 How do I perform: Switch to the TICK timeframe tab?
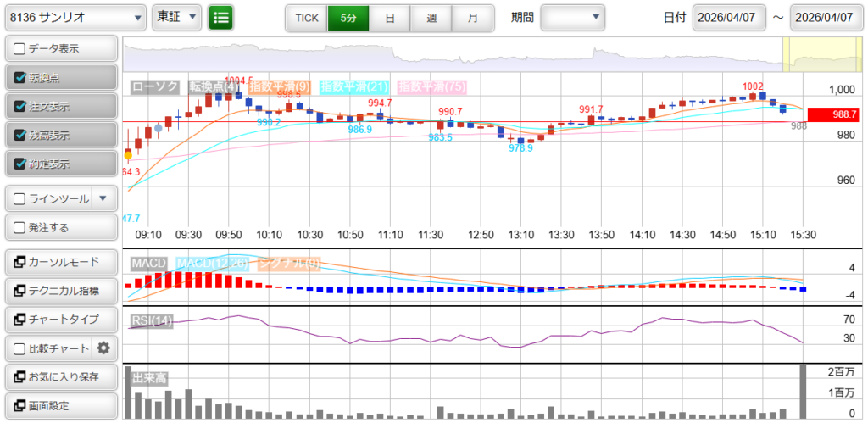coord(306,18)
